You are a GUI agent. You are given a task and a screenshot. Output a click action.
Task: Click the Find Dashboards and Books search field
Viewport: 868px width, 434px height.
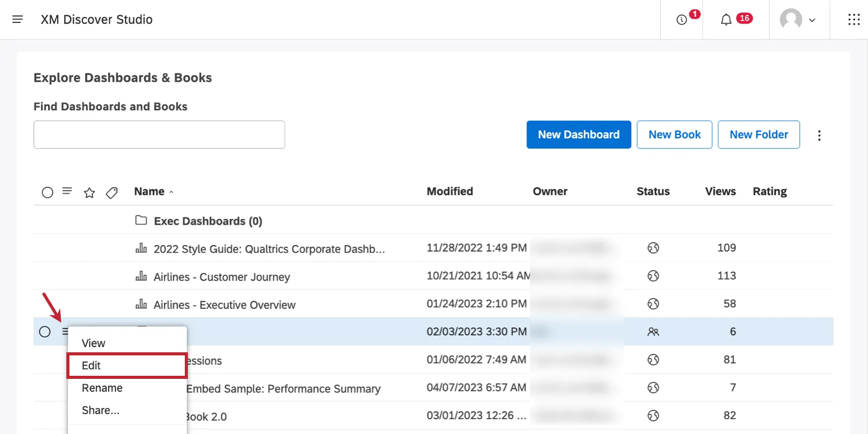[x=159, y=135]
